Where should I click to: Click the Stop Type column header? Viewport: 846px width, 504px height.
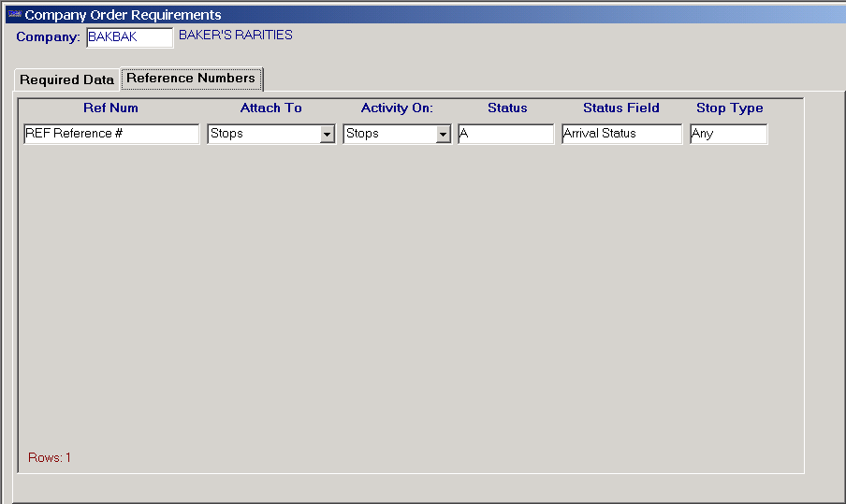(729, 108)
